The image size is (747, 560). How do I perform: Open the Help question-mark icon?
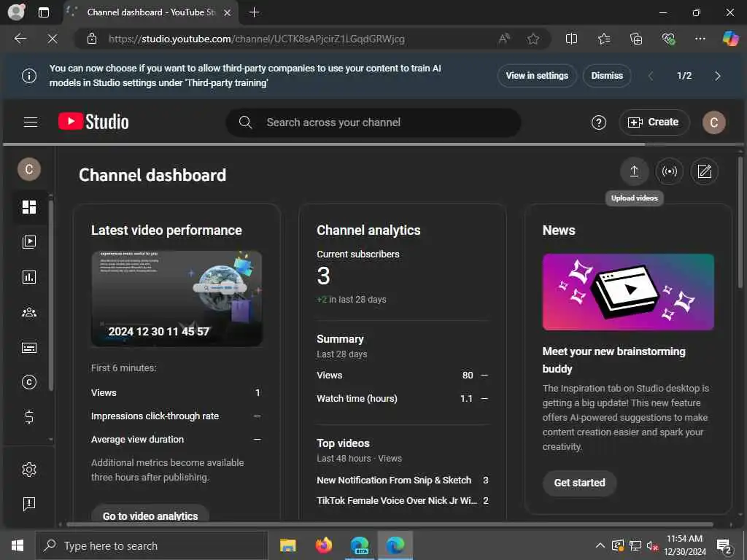coord(598,122)
